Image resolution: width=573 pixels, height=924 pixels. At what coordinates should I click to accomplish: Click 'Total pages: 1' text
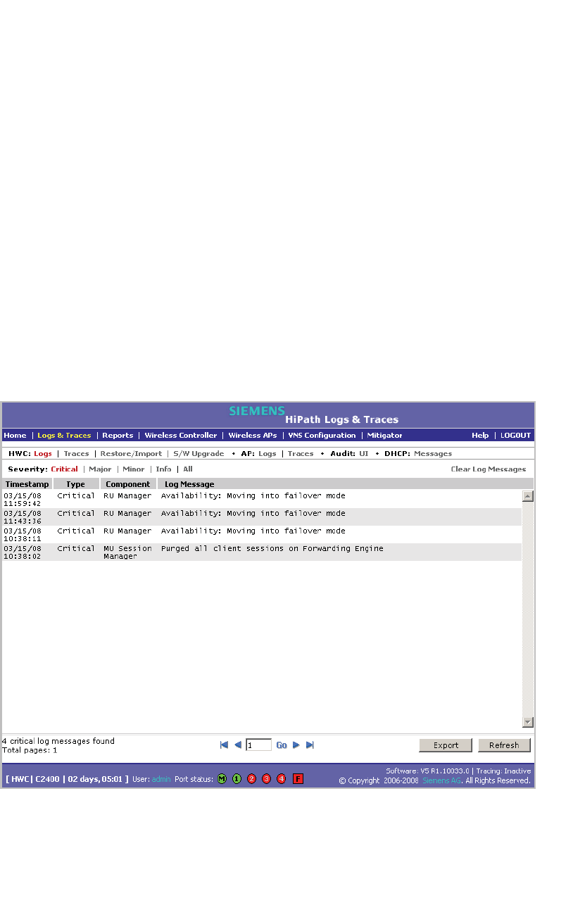coord(30,750)
